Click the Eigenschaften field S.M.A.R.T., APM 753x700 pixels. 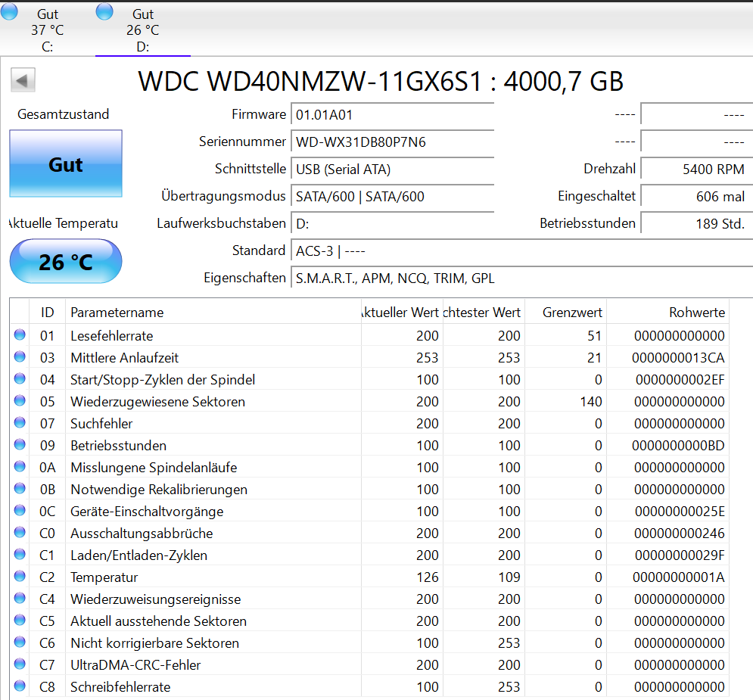point(522,278)
